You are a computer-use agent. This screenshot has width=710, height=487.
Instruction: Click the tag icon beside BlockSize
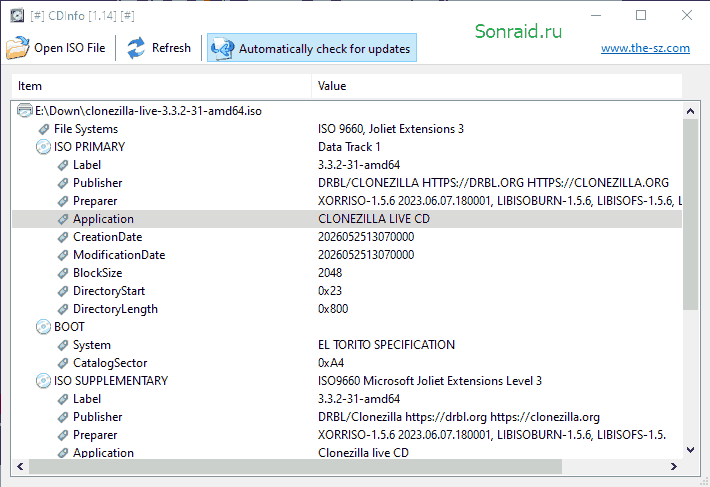point(63,273)
